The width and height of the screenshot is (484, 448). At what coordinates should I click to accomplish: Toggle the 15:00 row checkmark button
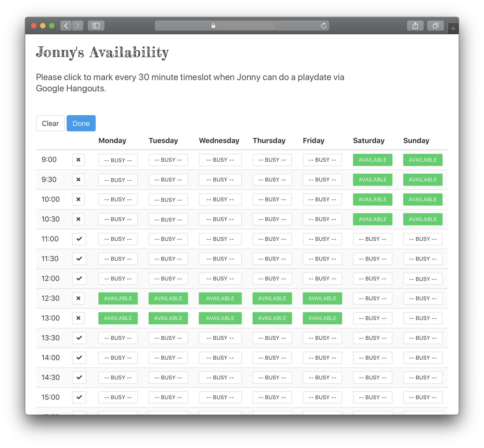79,397
